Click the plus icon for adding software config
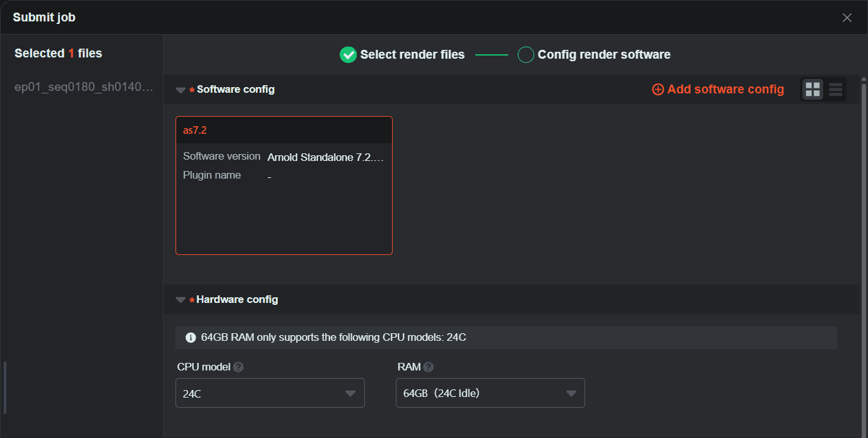The image size is (868, 438). [x=658, y=90]
